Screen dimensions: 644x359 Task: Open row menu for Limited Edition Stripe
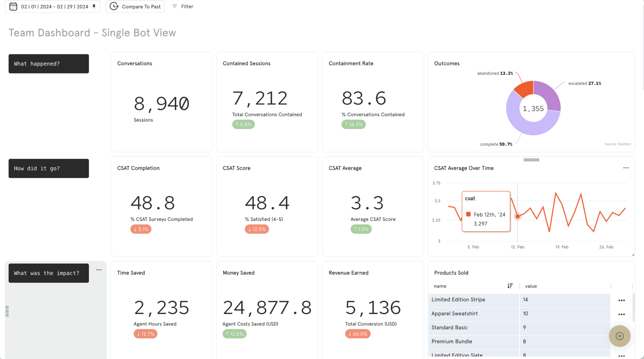[x=621, y=300]
